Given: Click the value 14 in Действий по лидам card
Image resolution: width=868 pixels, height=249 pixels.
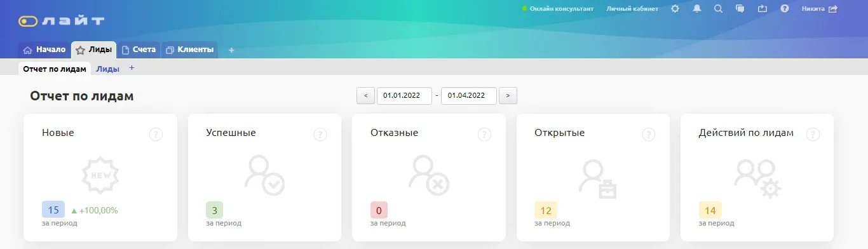Looking at the screenshot, I should click(x=710, y=210).
